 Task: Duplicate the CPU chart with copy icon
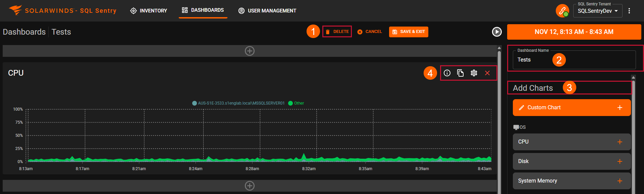[x=461, y=73]
